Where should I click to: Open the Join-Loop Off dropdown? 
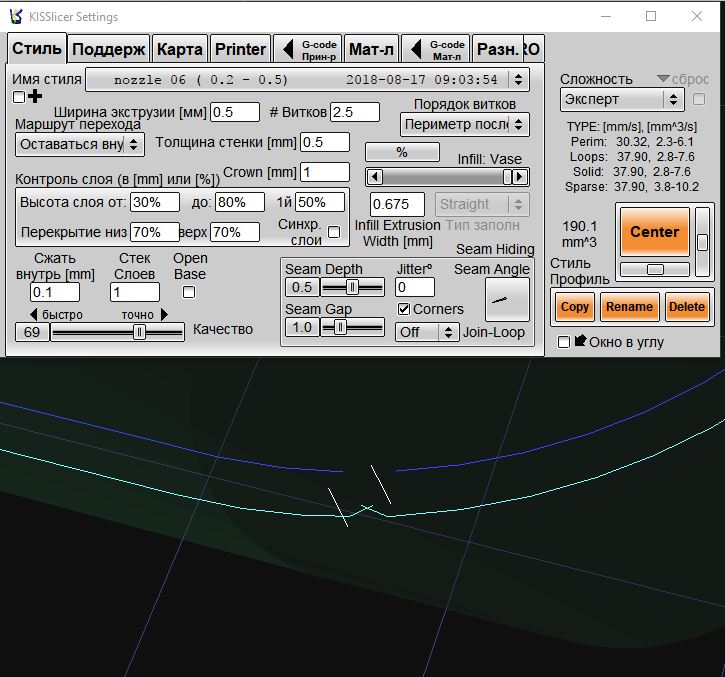tap(426, 332)
